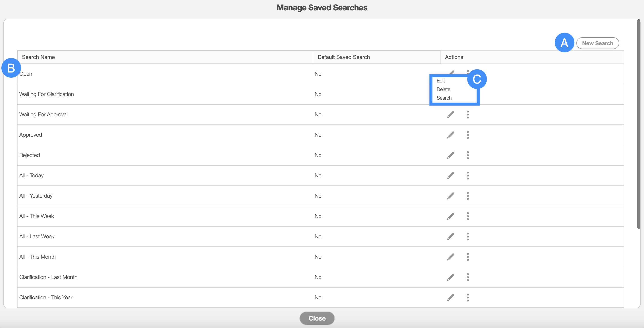Click the pencil icon for Clarification - This Year
The image size is (644, 328).
tap(451, 298)
